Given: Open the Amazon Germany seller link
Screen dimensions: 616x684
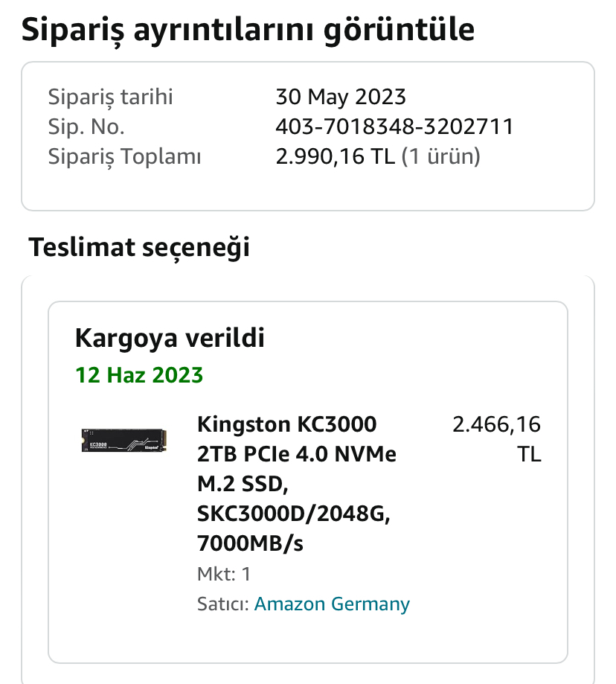Looking at the screenshot, I should coord(332,604).
